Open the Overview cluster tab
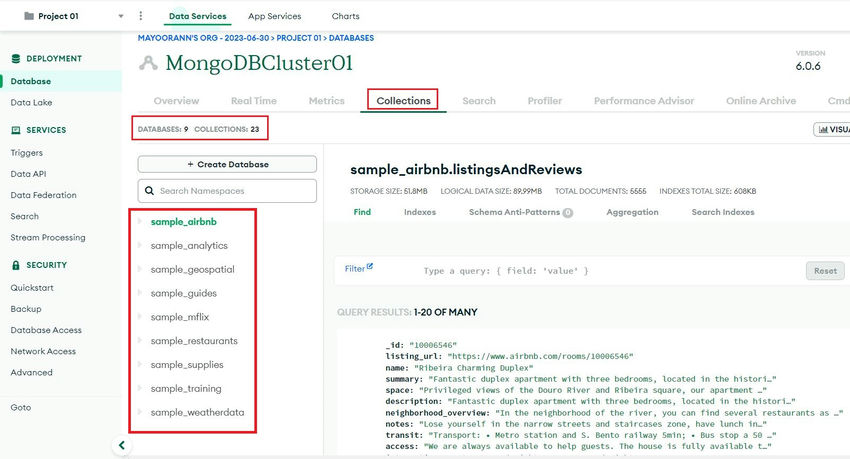 [176, 101]
